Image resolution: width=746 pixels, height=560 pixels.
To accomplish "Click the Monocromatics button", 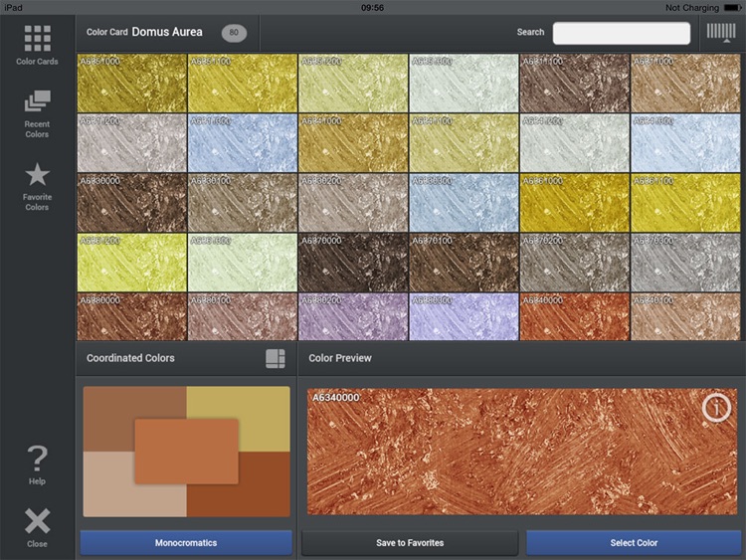I will pos(186,543).
